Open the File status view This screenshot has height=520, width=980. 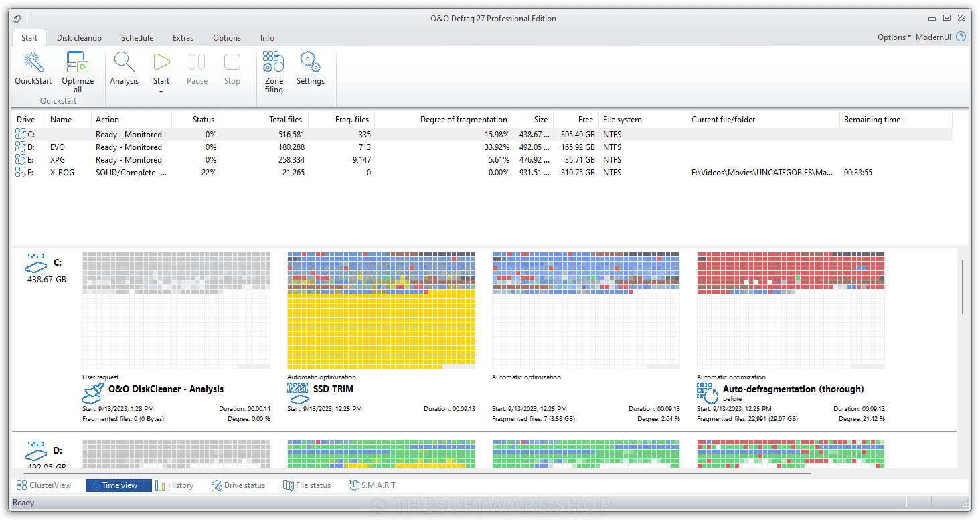[x=307, y=485]
